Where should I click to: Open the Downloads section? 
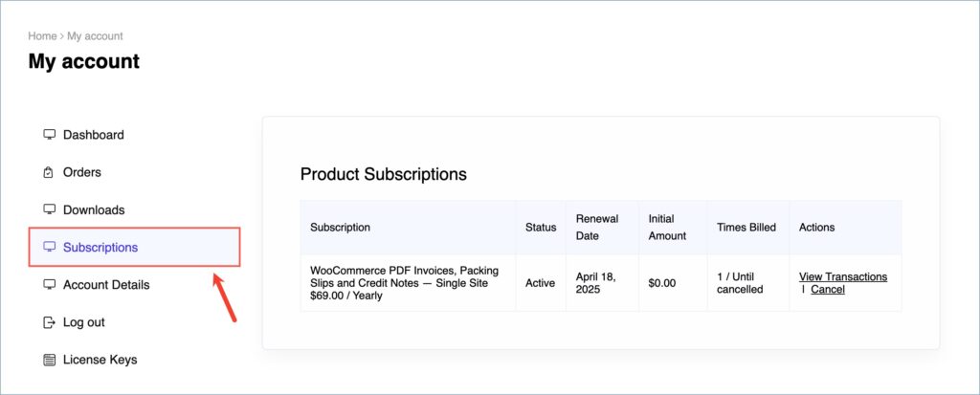(94, 210)
